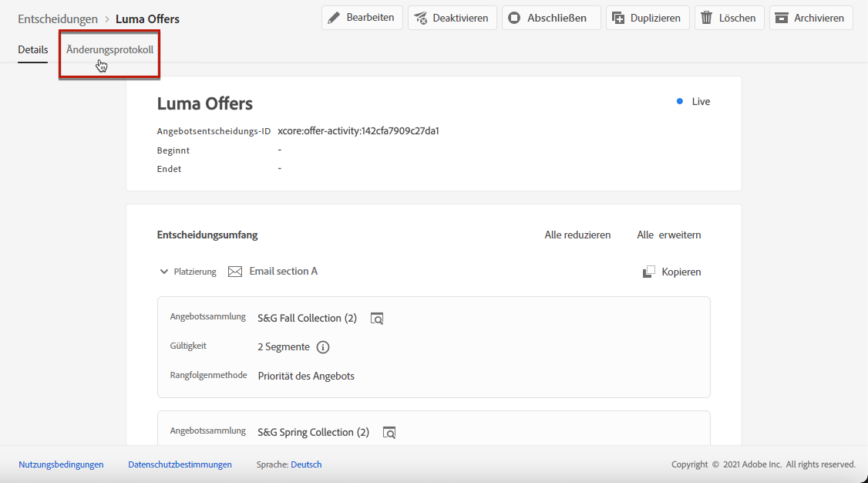Open the Nutzungsbedingungen link
The height and width of the screenshot is (483, 868).
click(61, 464)
